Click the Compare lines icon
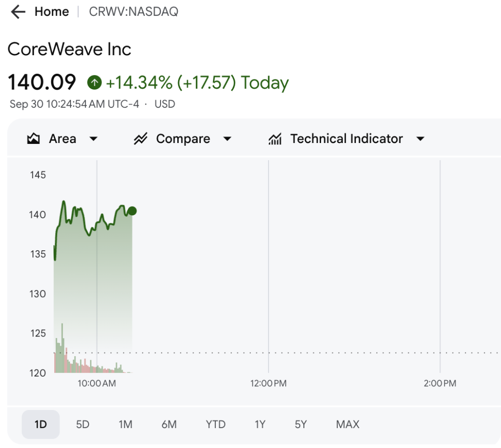 click(x=140, y=139)
